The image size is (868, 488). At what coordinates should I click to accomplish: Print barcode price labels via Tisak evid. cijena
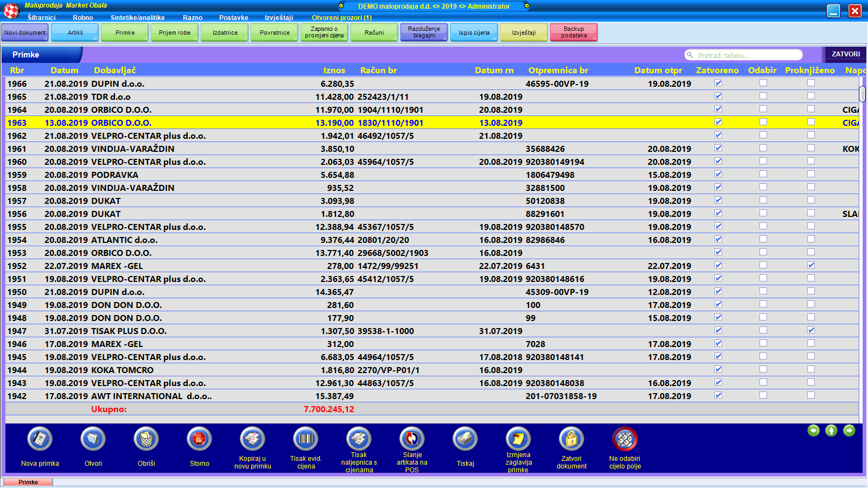pyautogui.click(x=306, y=439)
